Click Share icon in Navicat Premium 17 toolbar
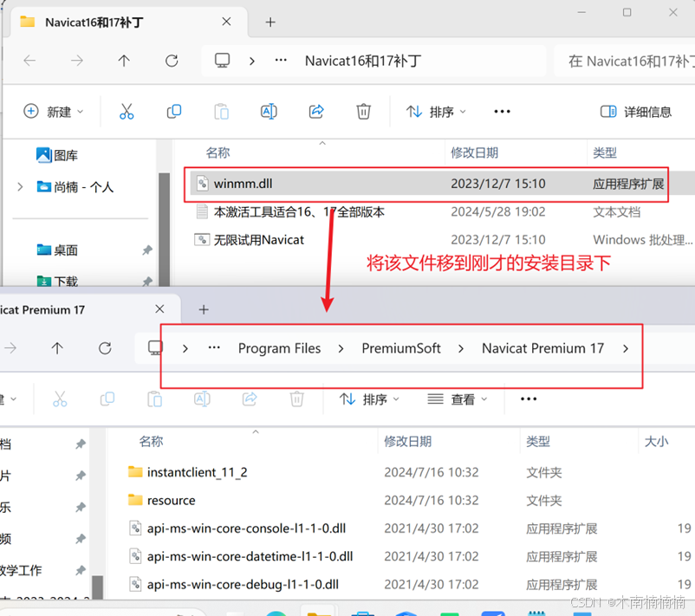 (x=250, y=399)
